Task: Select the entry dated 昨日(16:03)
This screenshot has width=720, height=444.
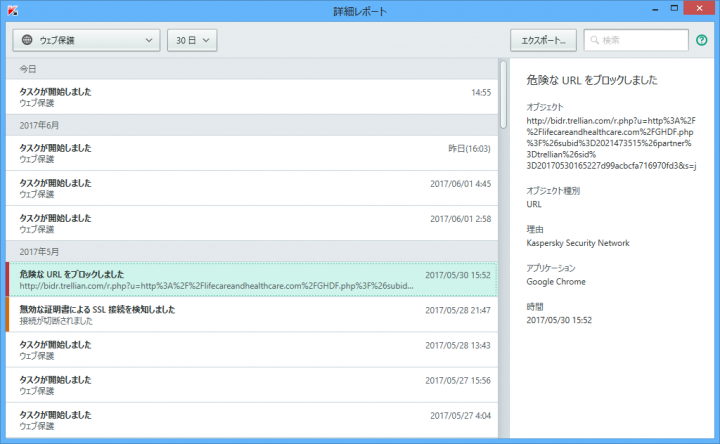Action: (x=252, y=153)
